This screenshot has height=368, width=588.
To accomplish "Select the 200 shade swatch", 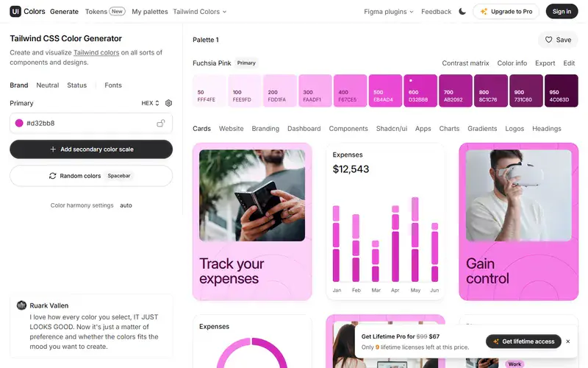I will pos(280,91).
